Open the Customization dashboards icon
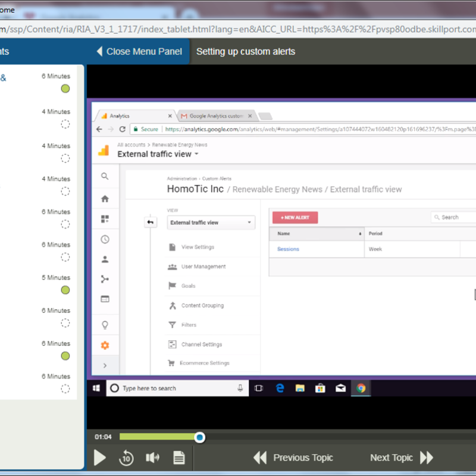The image size is (476, 476). click(x=105, y=219)
